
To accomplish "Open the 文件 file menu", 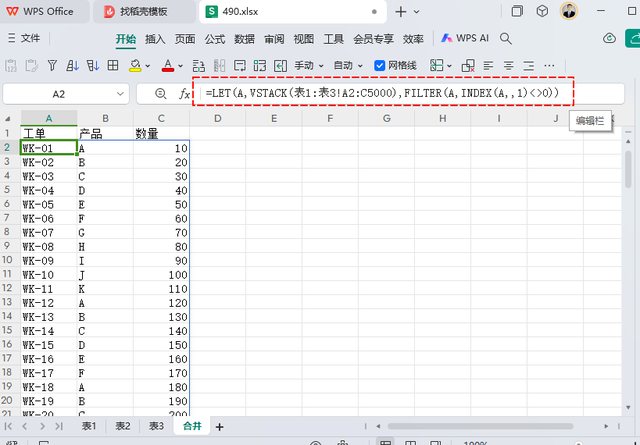I will click(x=24, y=38).
